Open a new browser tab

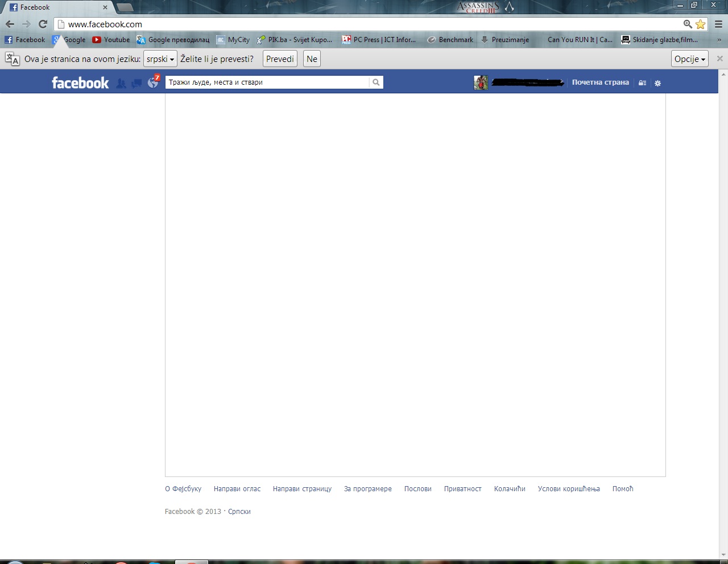point(125,7)
